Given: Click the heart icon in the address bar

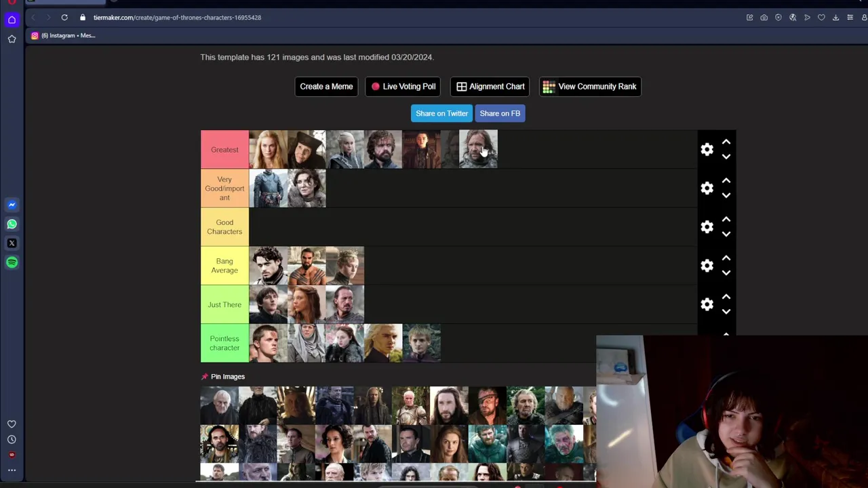Looking at the screenshot, I should pos(821,18).
